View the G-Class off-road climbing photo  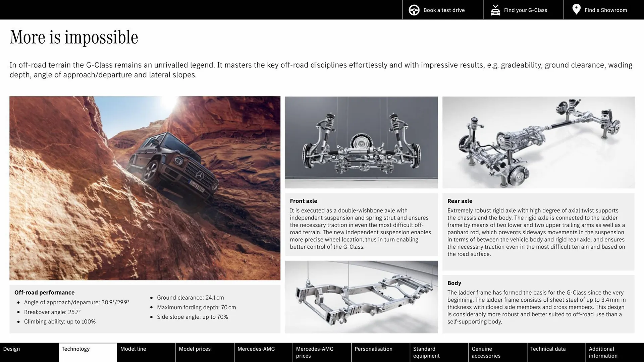pos(145,188)
